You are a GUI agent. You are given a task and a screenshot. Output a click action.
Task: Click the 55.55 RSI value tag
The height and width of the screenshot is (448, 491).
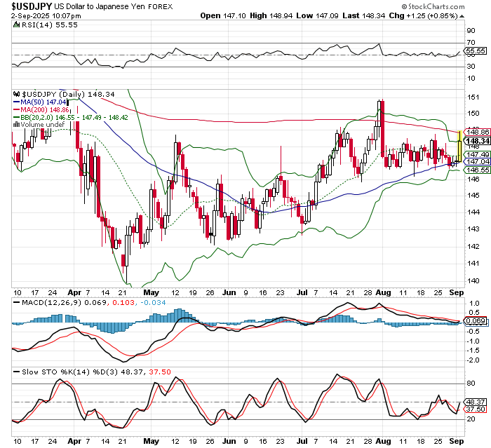coord(476,51)
